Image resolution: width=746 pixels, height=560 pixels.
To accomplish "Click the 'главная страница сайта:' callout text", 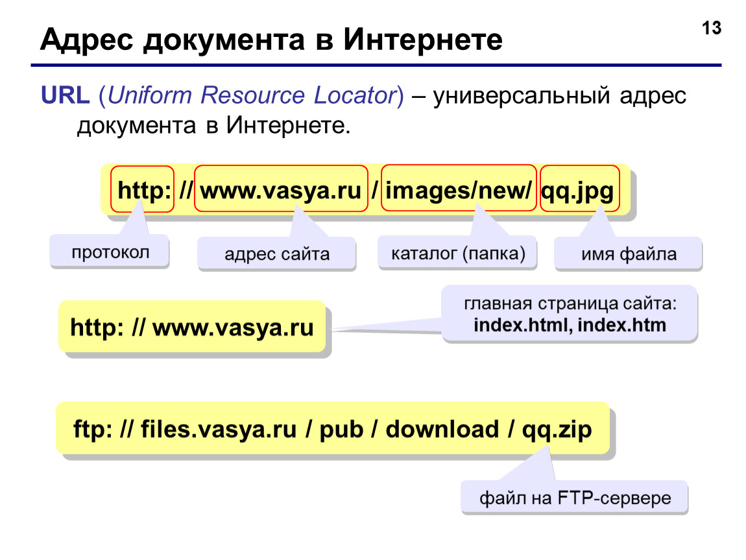I will click(x=570, y=303).
